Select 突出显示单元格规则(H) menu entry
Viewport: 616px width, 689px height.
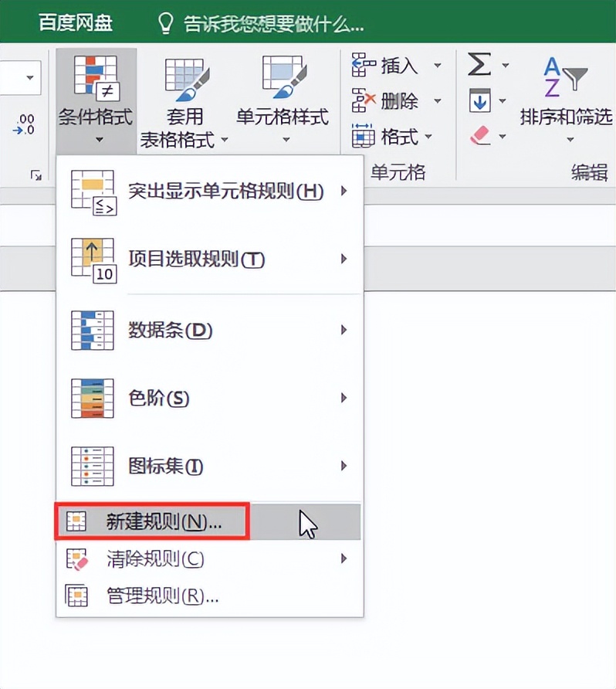point(208,192)
